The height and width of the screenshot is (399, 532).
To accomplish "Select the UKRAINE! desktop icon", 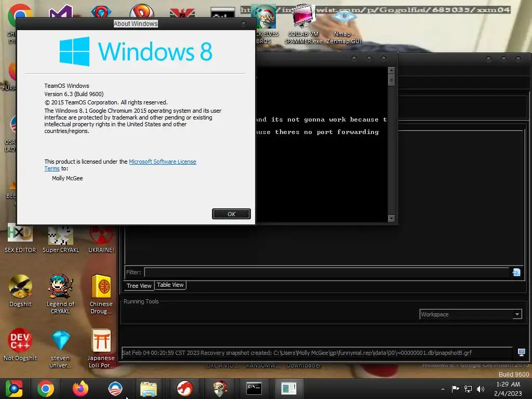I will (x=101, y=238).
